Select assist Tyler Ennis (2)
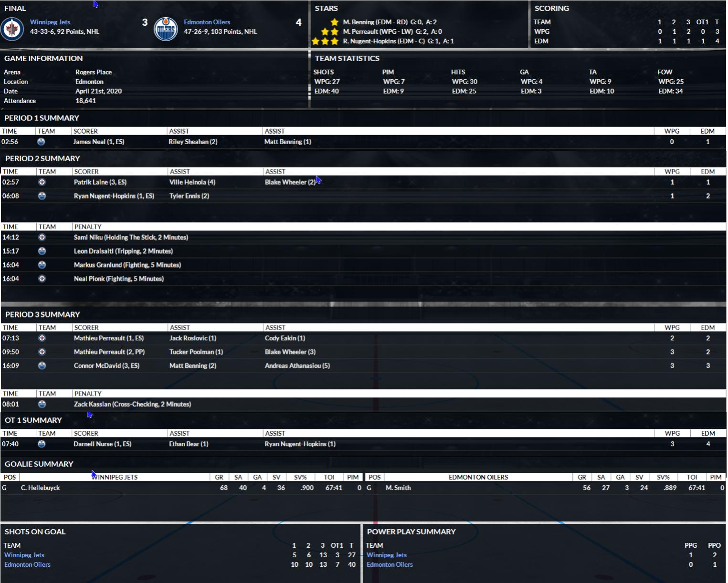Screen dimensions: 728x583 click(189, 196)
